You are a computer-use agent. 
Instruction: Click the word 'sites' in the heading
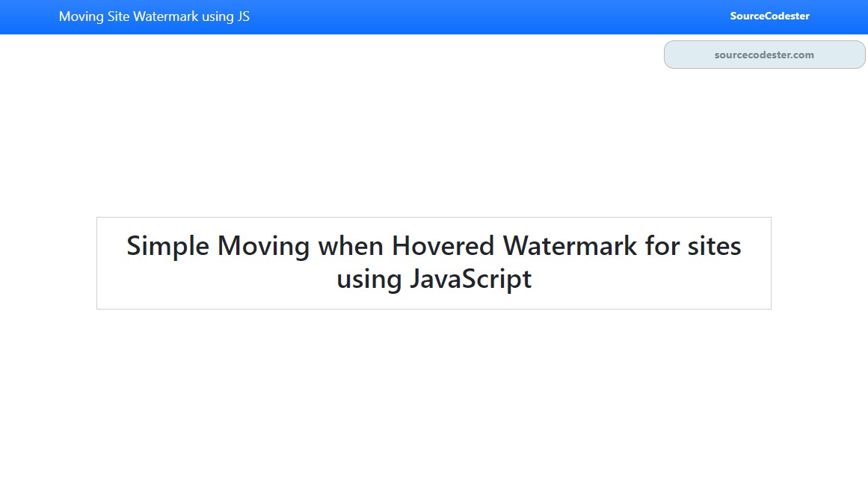[714, 246]
